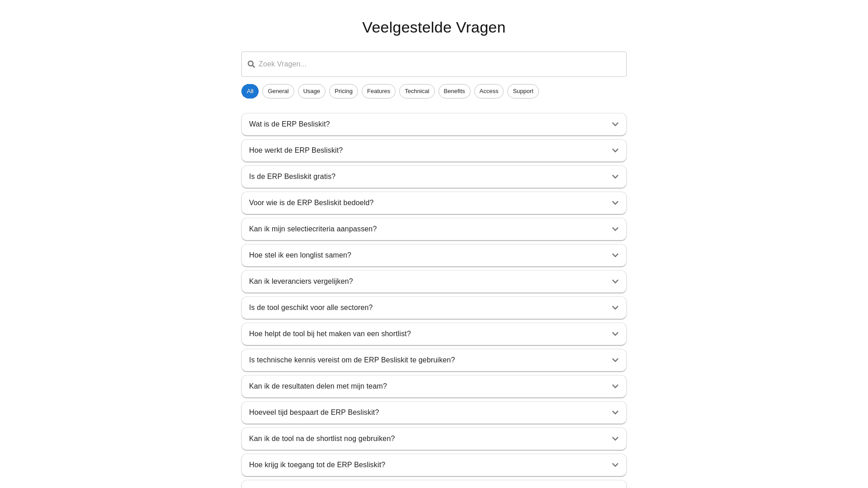Click the search magnifier icon

click(x=251, y=64)
